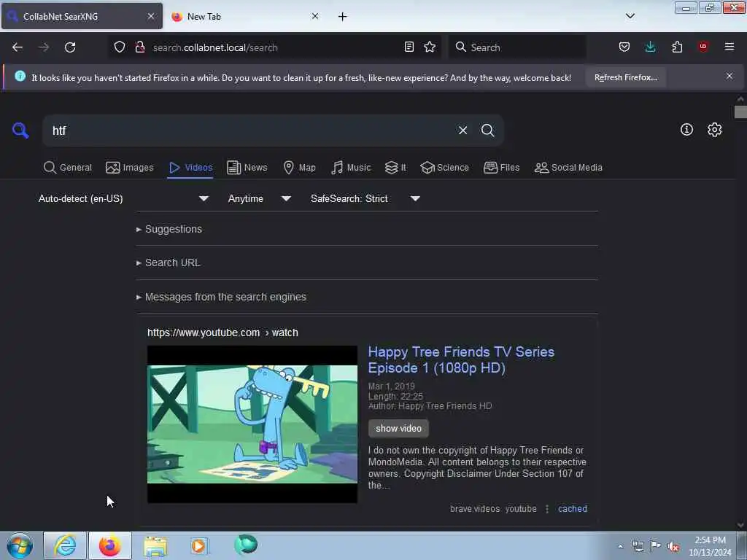Click the muted volume tray icon

click(x=673, y=547)
